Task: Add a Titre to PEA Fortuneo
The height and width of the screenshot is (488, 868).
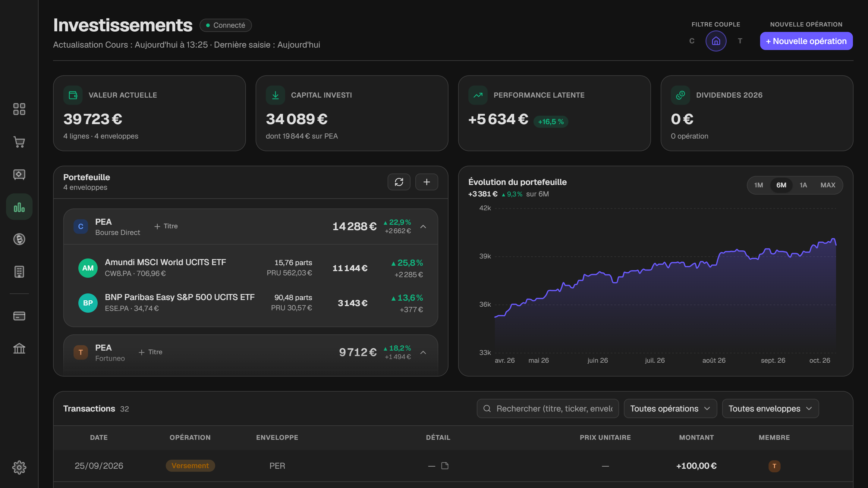Action: (x=150, y=352)
